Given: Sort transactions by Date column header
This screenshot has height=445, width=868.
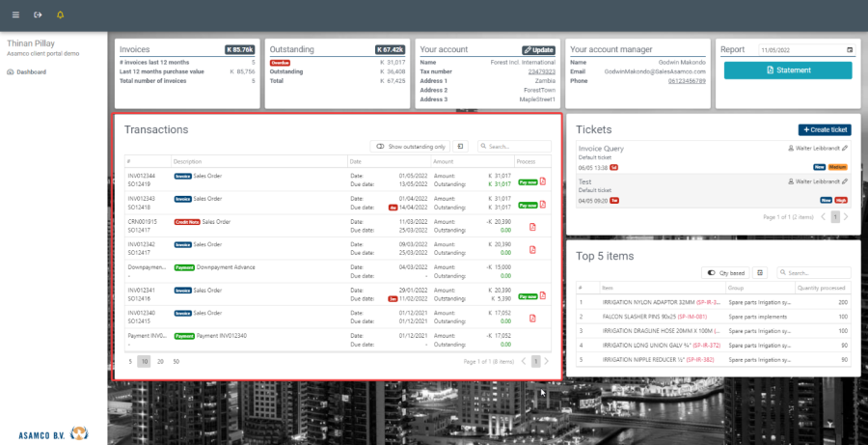Looking at the screenshot, I should click(x=356, y=161).
